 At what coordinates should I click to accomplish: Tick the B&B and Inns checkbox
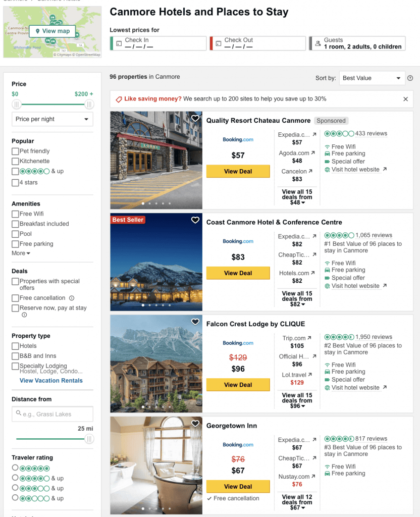[15, 356]
